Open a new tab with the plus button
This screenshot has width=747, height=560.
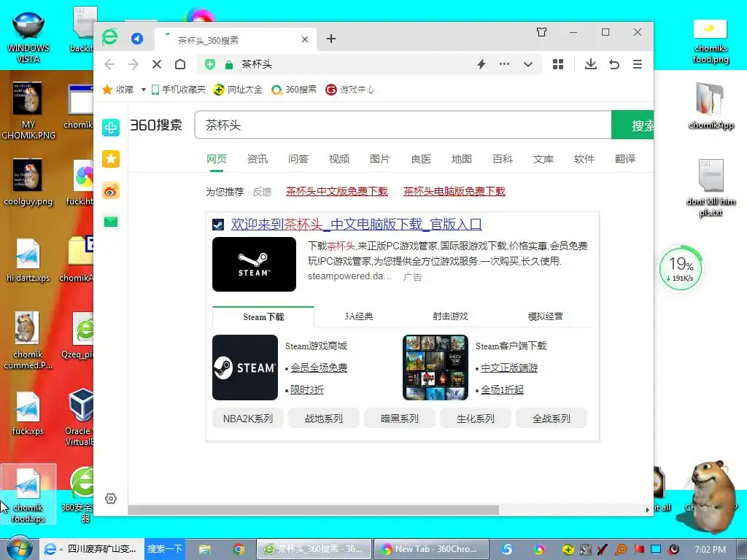pos(331,39)
